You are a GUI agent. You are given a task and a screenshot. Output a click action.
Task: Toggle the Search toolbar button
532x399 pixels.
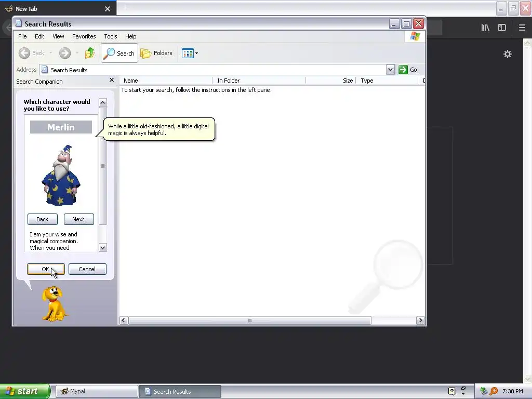tap(119, 53)
